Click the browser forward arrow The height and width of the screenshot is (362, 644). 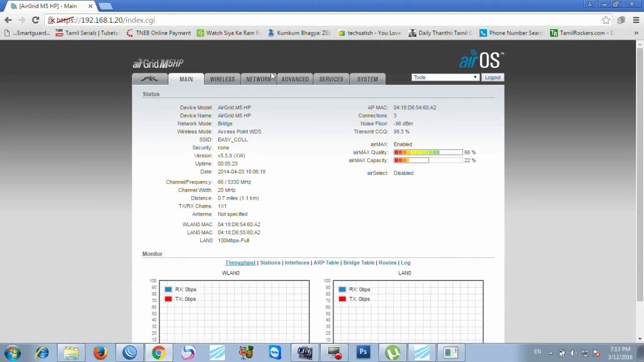point(22,20)
